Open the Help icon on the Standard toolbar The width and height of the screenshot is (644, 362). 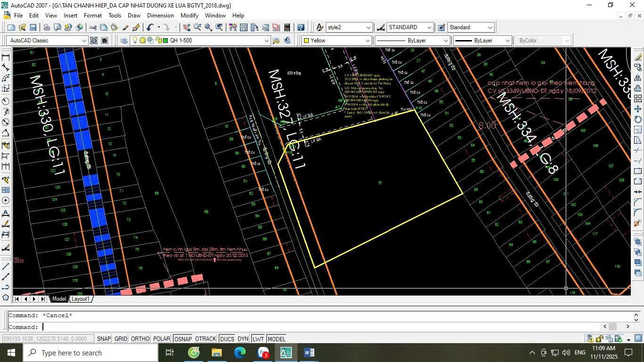[300, 27]
